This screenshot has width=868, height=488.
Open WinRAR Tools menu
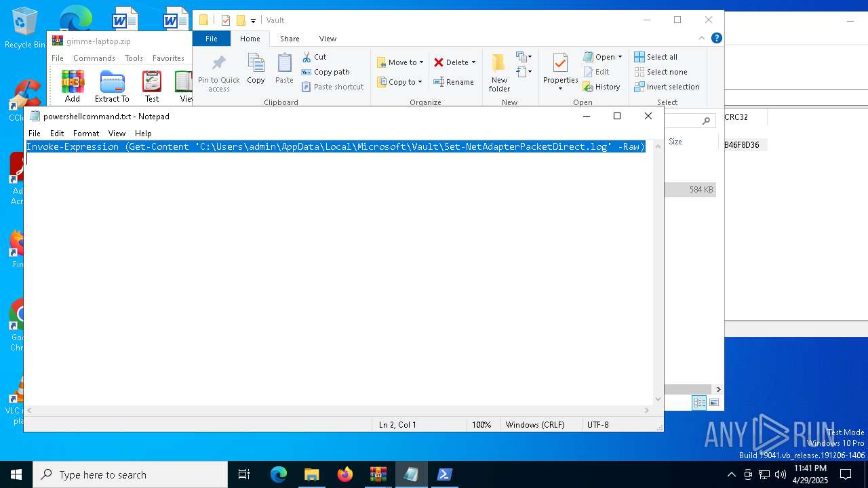click(x=134, y=58)
